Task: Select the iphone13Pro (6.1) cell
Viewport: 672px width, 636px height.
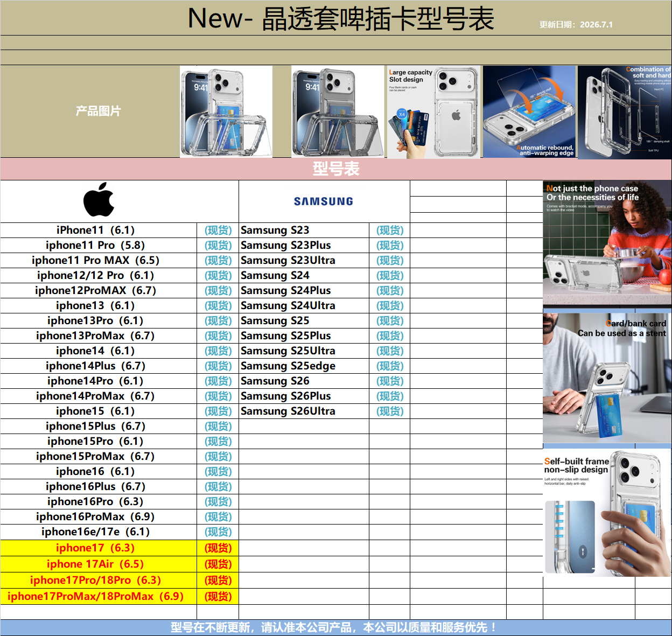Action: tap(99, 321)
